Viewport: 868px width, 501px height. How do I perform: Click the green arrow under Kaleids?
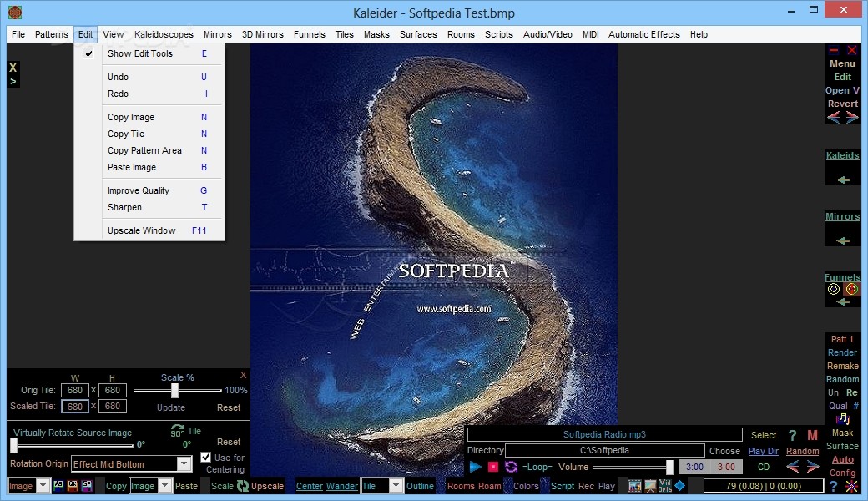(843, 180)
